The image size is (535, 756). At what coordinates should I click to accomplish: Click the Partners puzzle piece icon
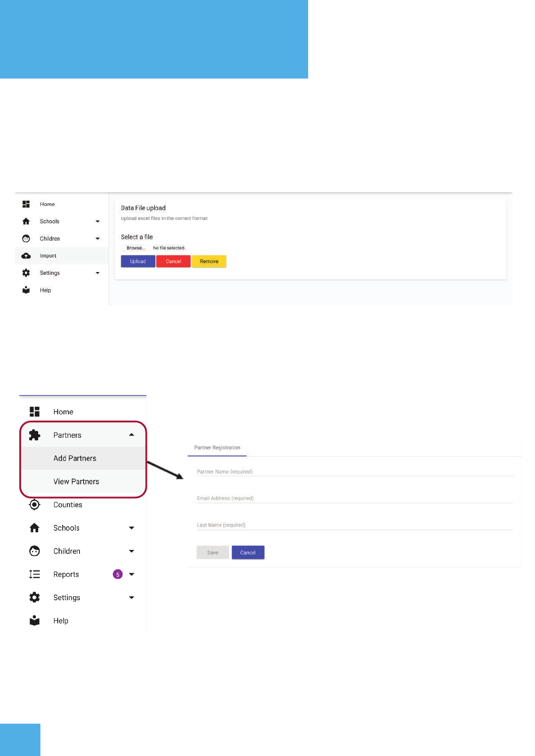35,435
